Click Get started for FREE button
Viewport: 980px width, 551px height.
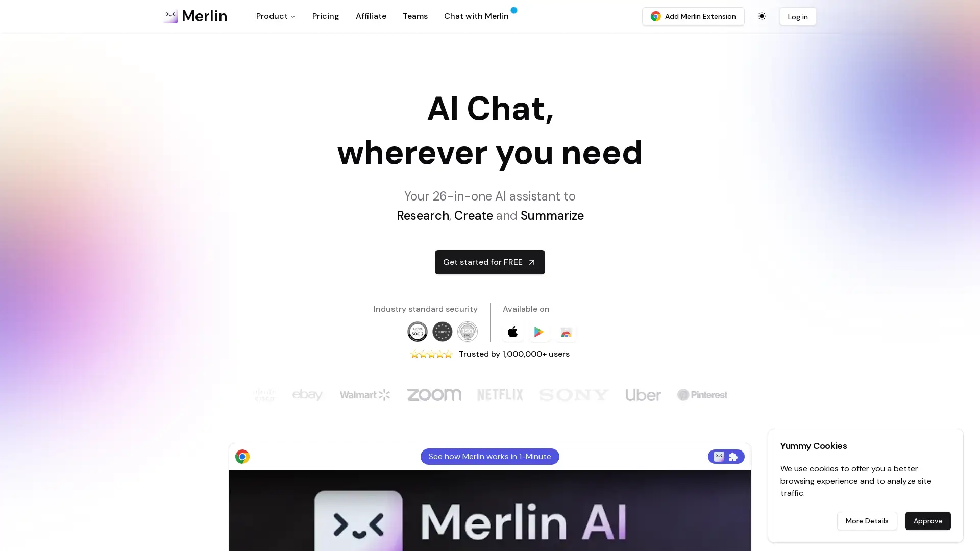tap(489, 261)
